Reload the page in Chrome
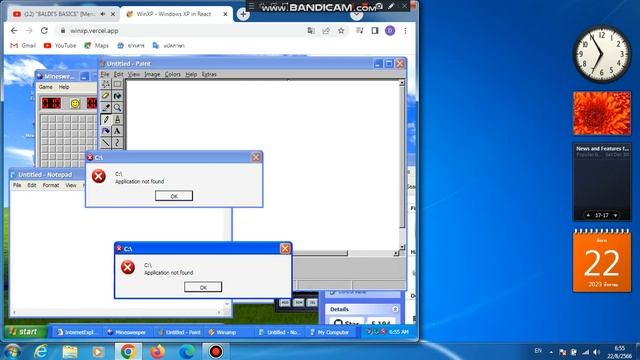The height and width of the screenshot is (360, 640). point(44,31)
